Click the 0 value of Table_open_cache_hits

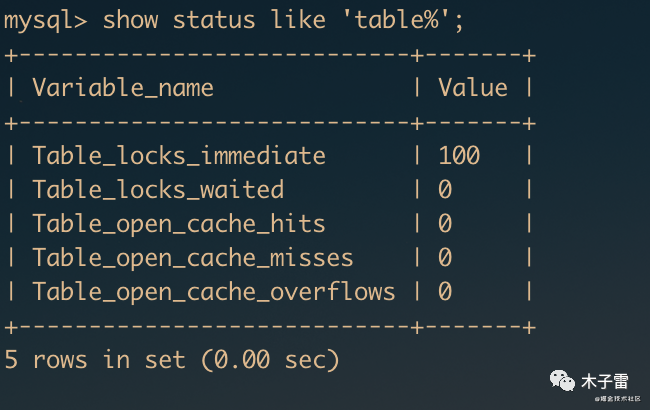coord(445,224)
